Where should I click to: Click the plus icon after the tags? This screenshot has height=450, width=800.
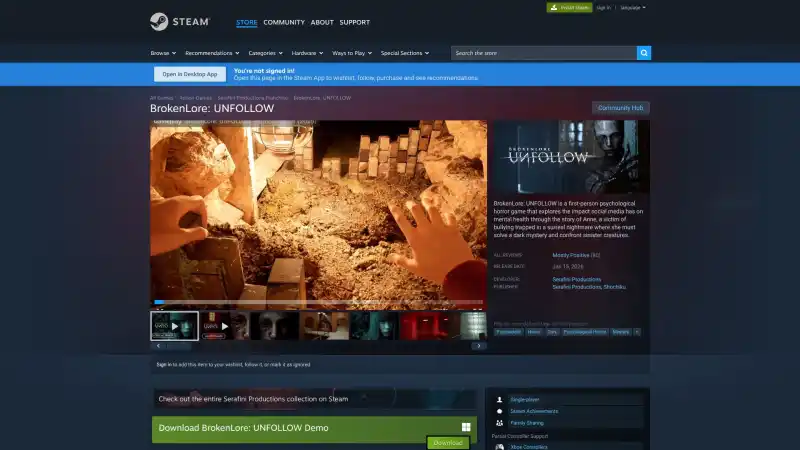tap(637, 331)
